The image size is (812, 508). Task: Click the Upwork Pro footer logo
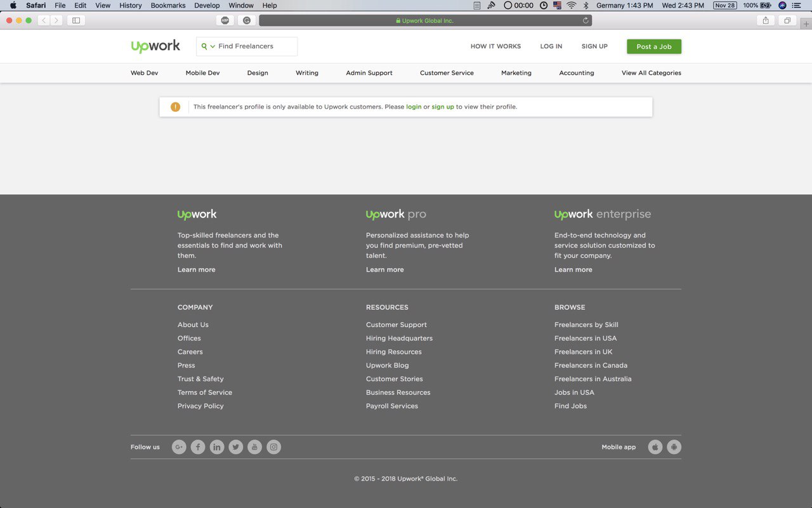[396, 215]
